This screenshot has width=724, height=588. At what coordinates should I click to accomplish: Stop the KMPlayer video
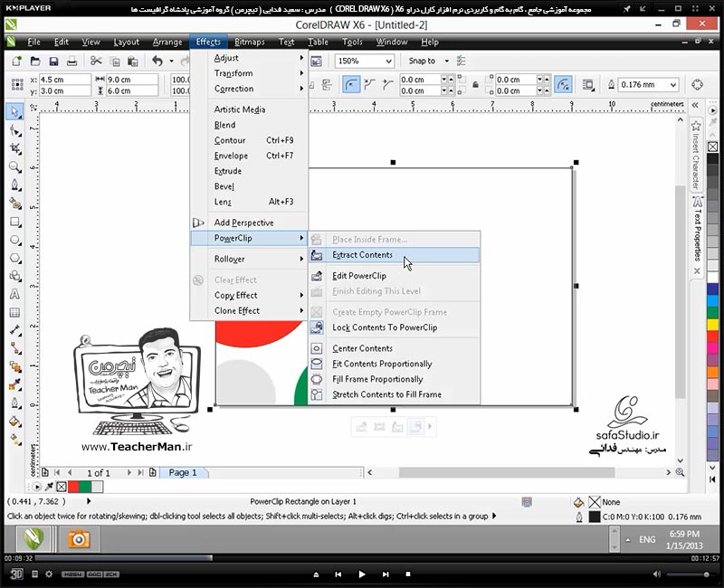coord(408,574)
